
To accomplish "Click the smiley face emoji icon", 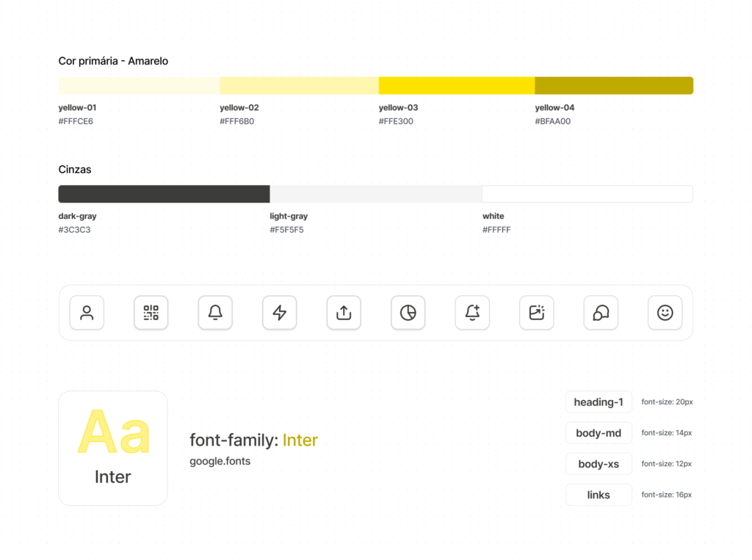I will coord(665,313).
